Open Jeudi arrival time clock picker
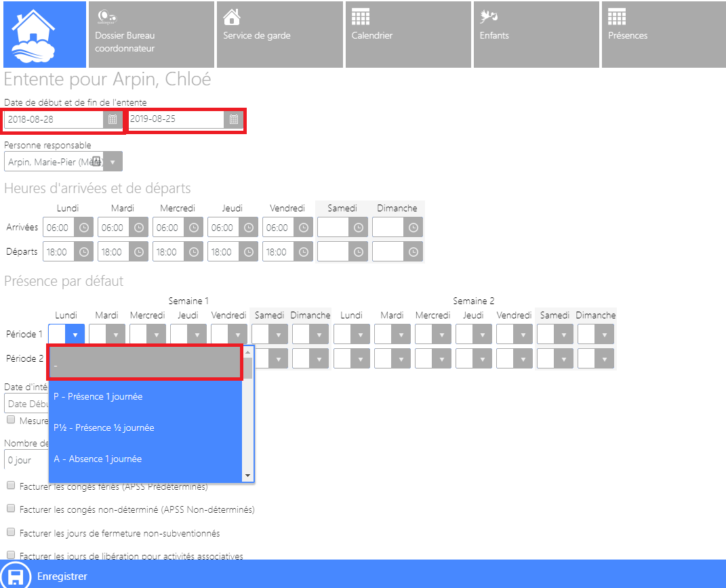726x588 pixels. (x=249, y=228)
